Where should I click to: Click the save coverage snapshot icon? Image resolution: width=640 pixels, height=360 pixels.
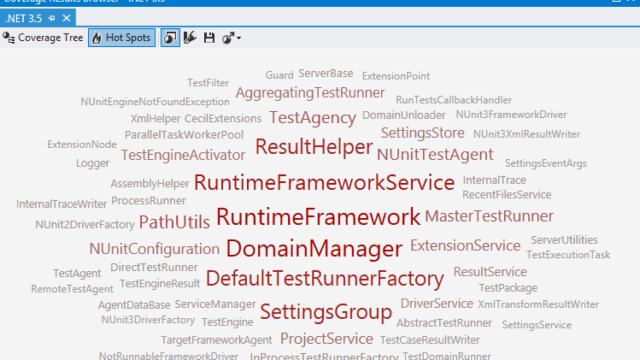click(209, 38)
